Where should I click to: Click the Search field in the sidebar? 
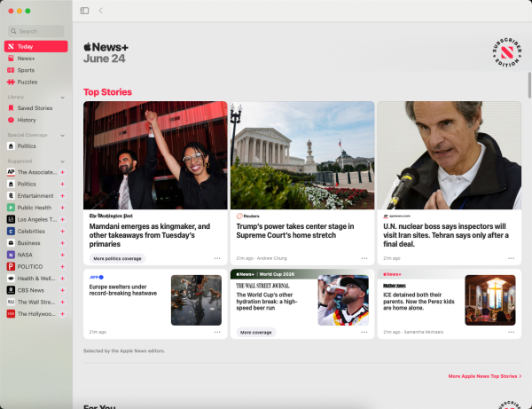tap(36, 31)
